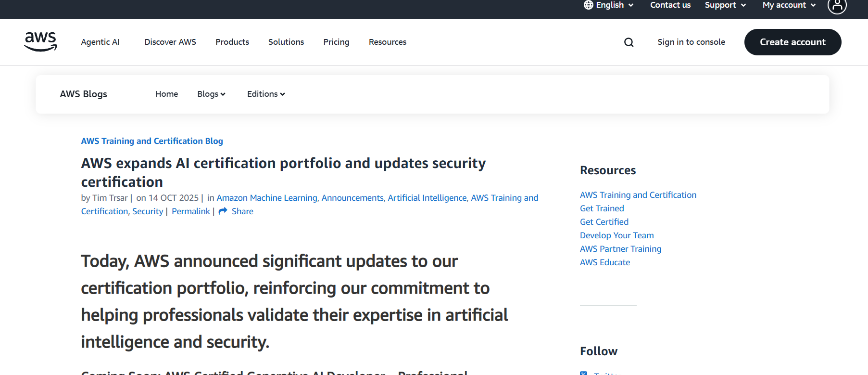Expand the My account menu
Screen dimensions: 868x375
789,5
